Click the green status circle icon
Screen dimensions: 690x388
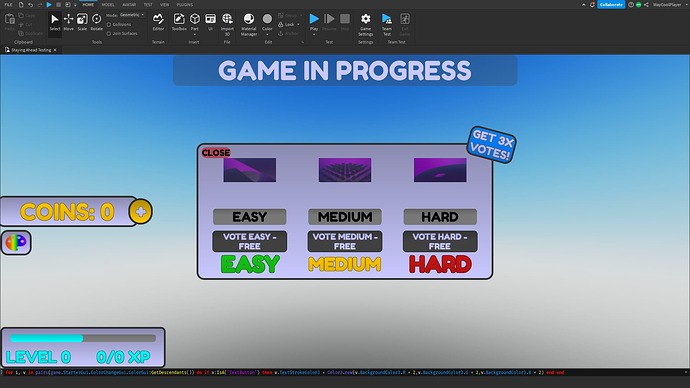coord(639,4)
